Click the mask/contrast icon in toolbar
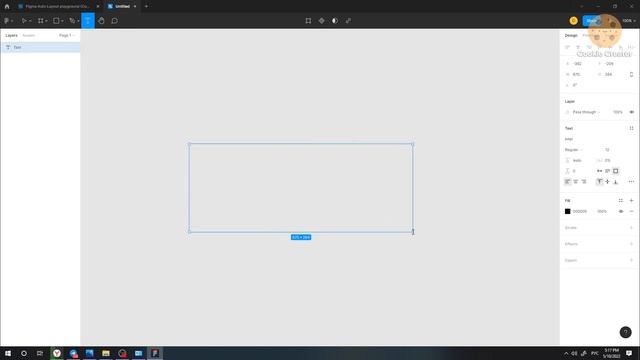This screenshot has height=360, width=640. click(x=335, y=21)
